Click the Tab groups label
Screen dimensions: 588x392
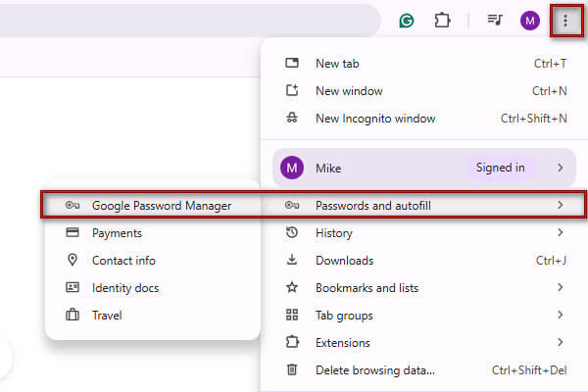point(344,316)
